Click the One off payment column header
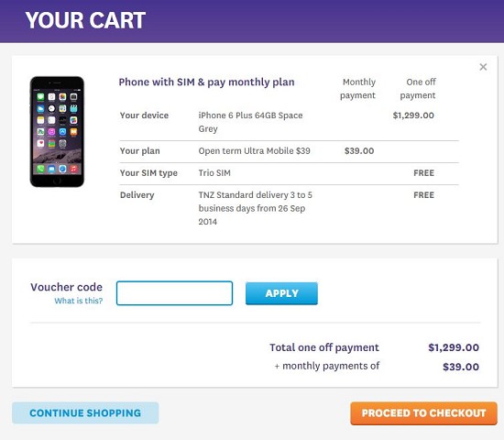This screenshot has width=504, height=440. point(418,89)
